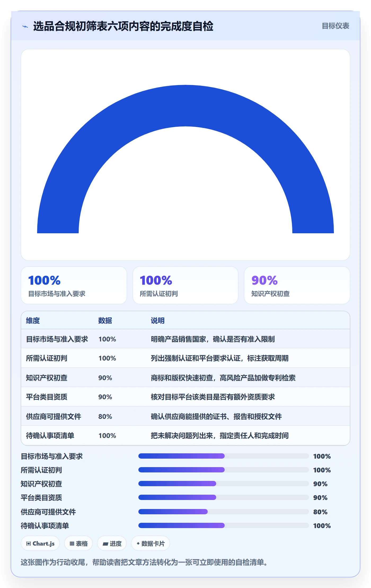Click the 数据卡片 tag chip
The height and width of the screenshot is (588, 371).
tap(151, 543)
